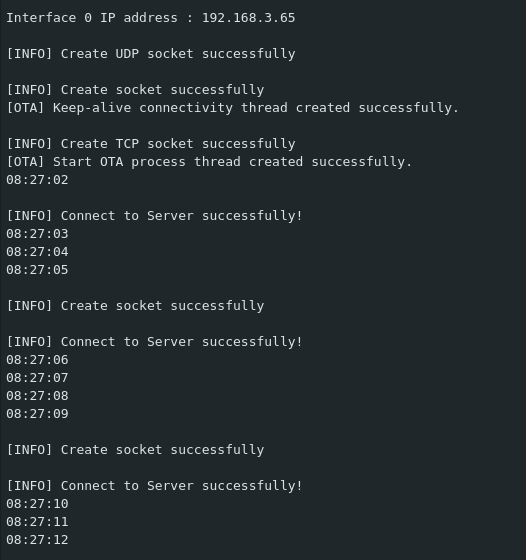Click the Create TCP socket successfully line

[151, 144]
